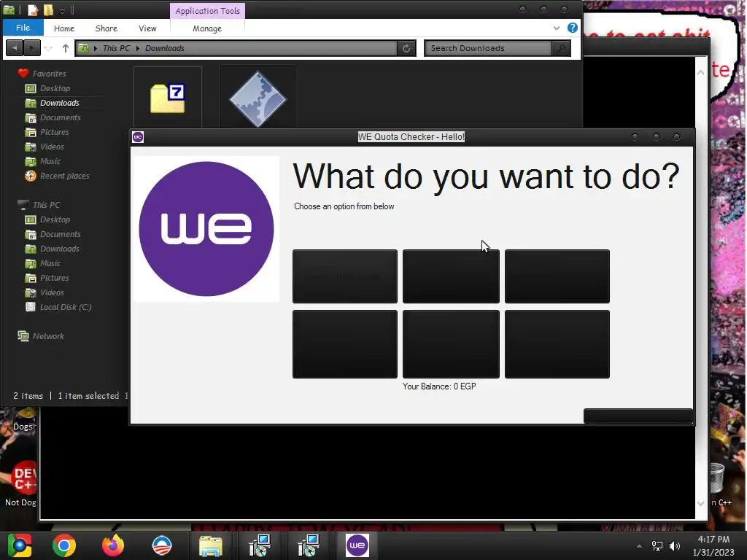Click the purple WE logo image
The width and height of the screenshot is (747, 560).
coord(206,229)
